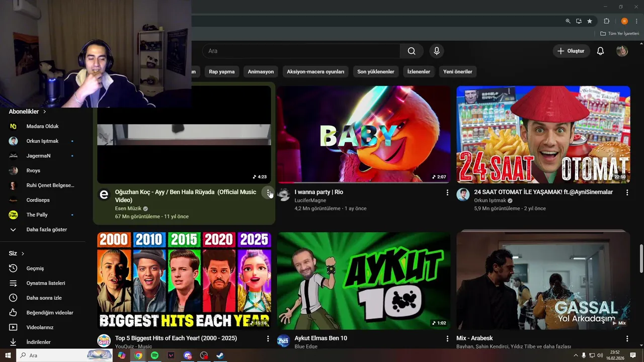Open YouTube notifications bell
This screenshot has width=644, height=362.
coord(600,51)
